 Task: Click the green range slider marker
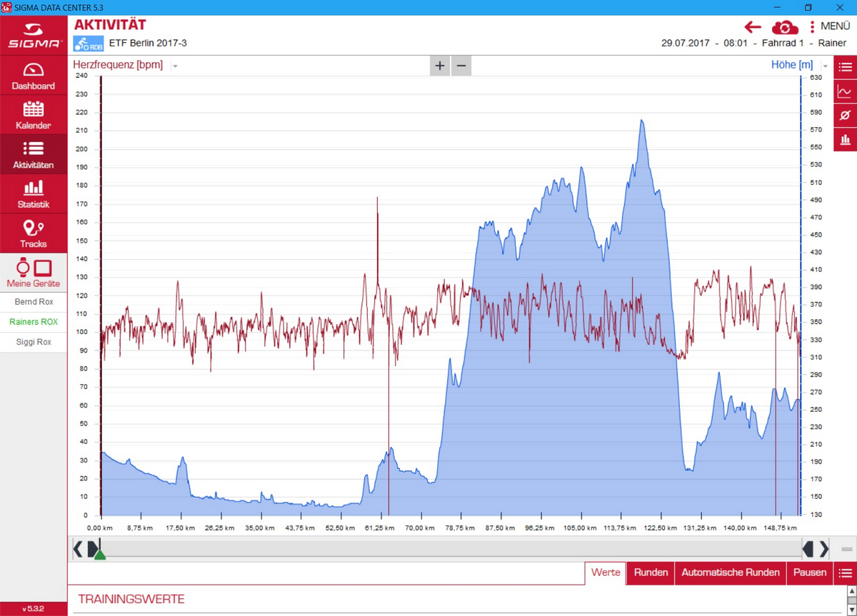(100, 554)
